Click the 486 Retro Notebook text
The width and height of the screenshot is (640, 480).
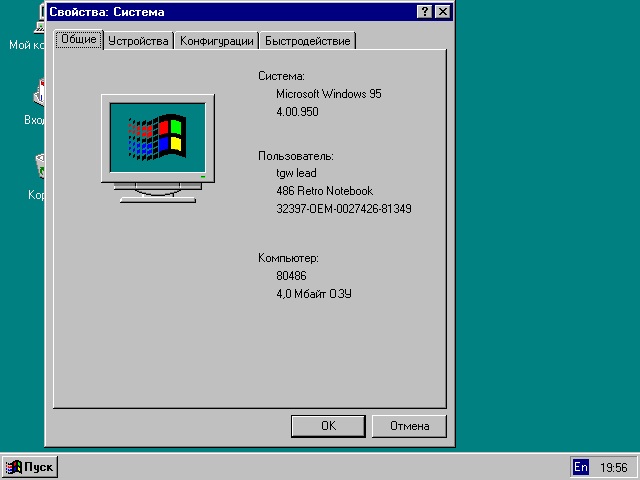(324, 191)
